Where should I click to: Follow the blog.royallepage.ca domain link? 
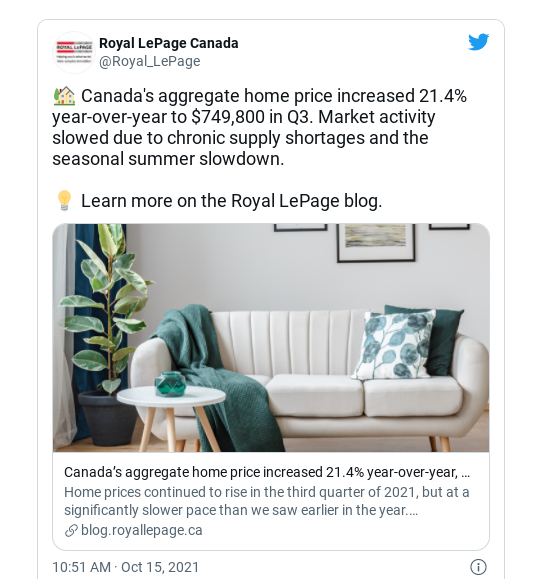(142, 531)
